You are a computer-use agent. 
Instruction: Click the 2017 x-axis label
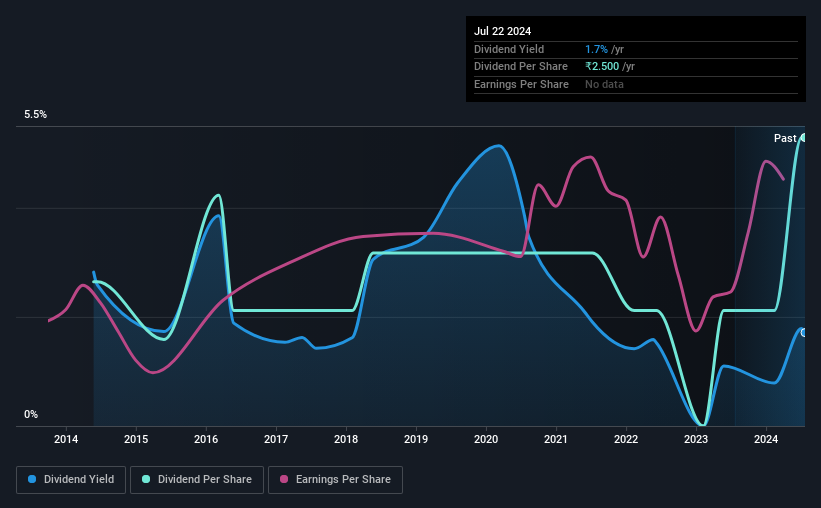tap(276, 439)
